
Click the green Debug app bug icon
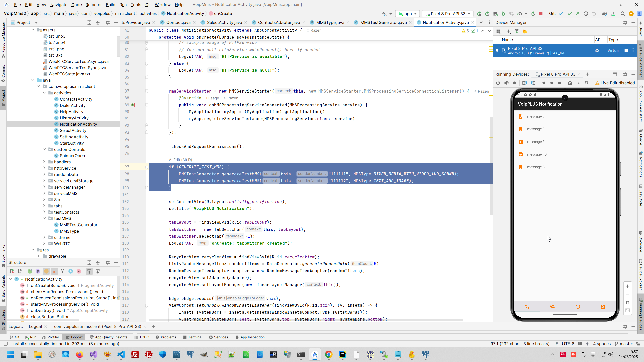(x=503, y=14)
